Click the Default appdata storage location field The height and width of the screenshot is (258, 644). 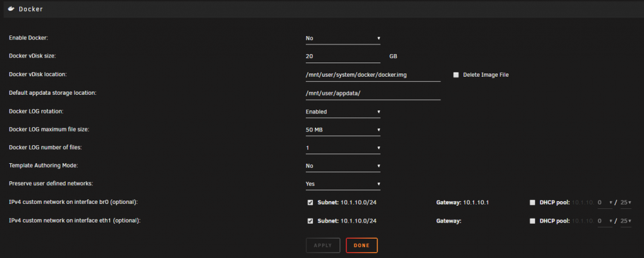tap(373, 94)
